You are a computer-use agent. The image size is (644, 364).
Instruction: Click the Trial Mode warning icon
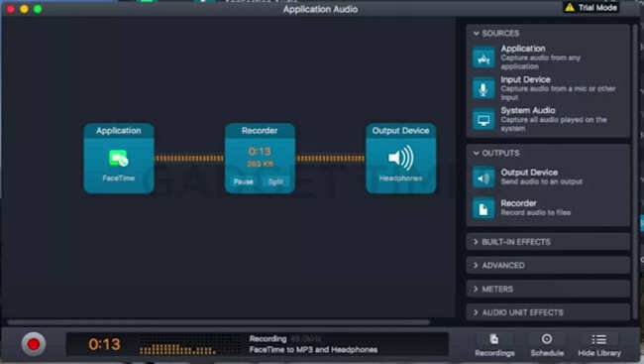click(x=570, y=7)
